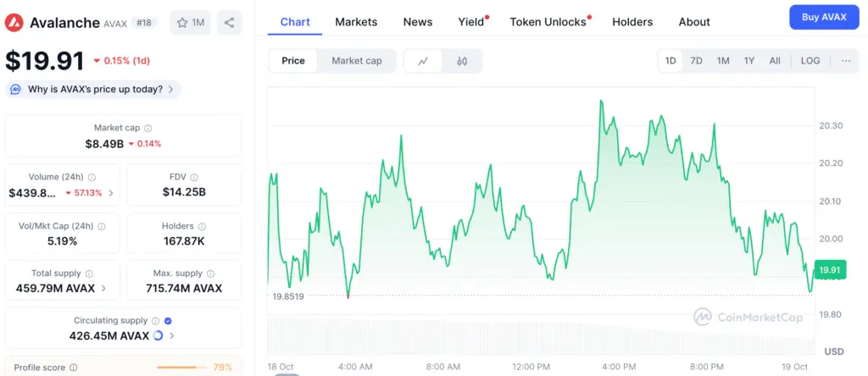Image resolution: width=868 pixels, height=376 pixels.
Task: Click the Circulating supply verified badge
Action: pos(168,321)
